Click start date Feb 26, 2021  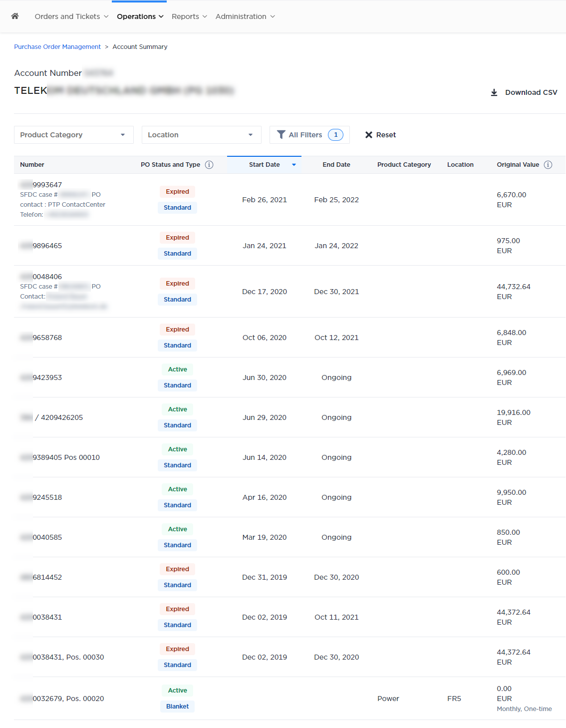coord(265,200)
